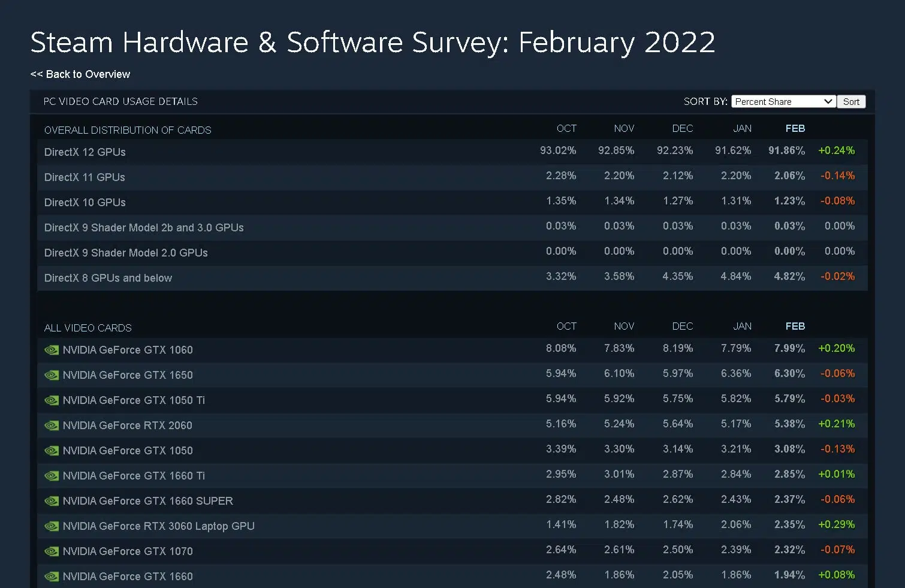This screenshot has width=905, height=588.
Task: Click the NVIDIA icon beside GTX 1660 SUPER
Action: 52,501
